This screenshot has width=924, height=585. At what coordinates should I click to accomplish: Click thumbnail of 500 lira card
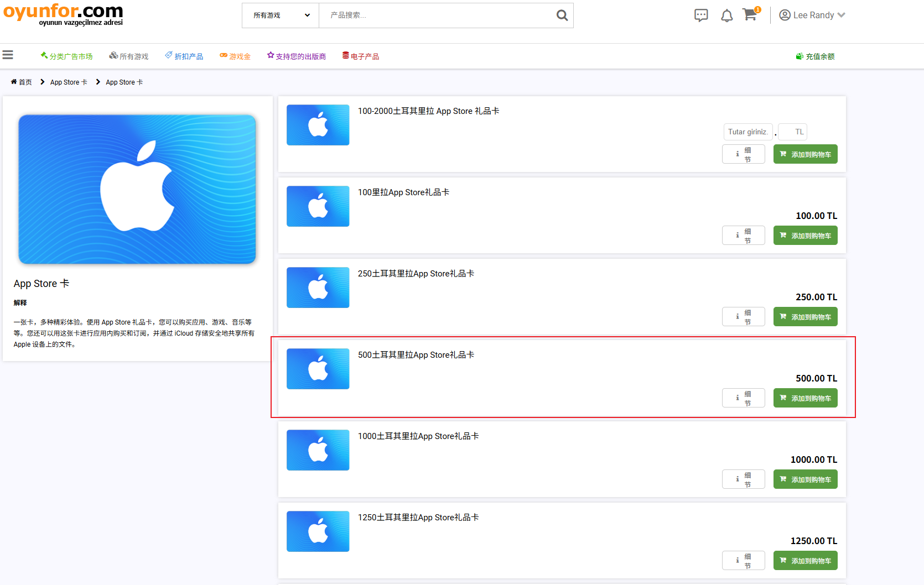coord(318,369)
